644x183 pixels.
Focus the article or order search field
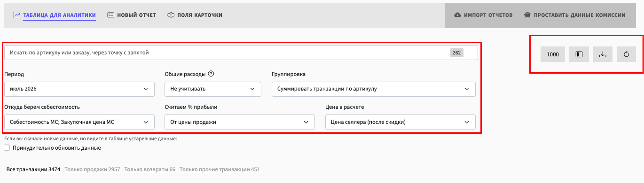[x=241, y=53]
